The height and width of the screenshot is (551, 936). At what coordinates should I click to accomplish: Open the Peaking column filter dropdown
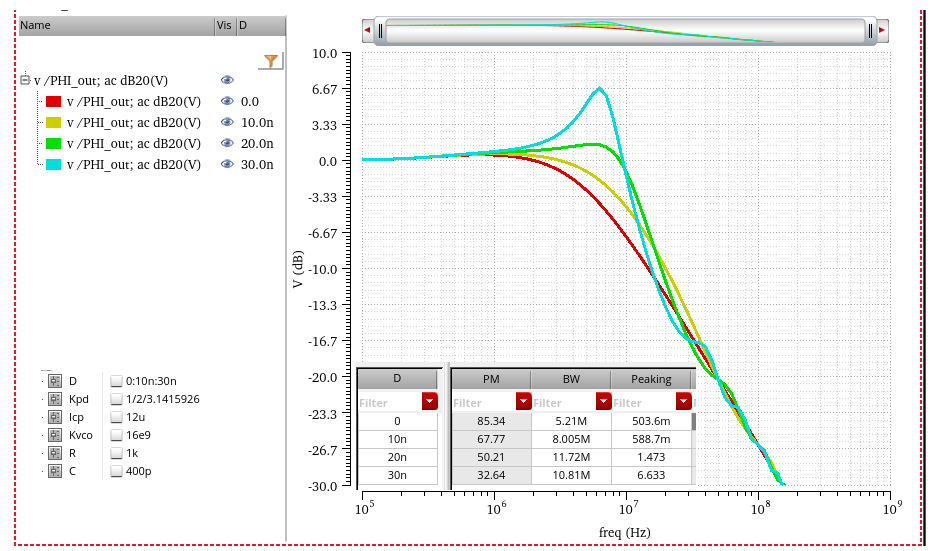(683, 401)
